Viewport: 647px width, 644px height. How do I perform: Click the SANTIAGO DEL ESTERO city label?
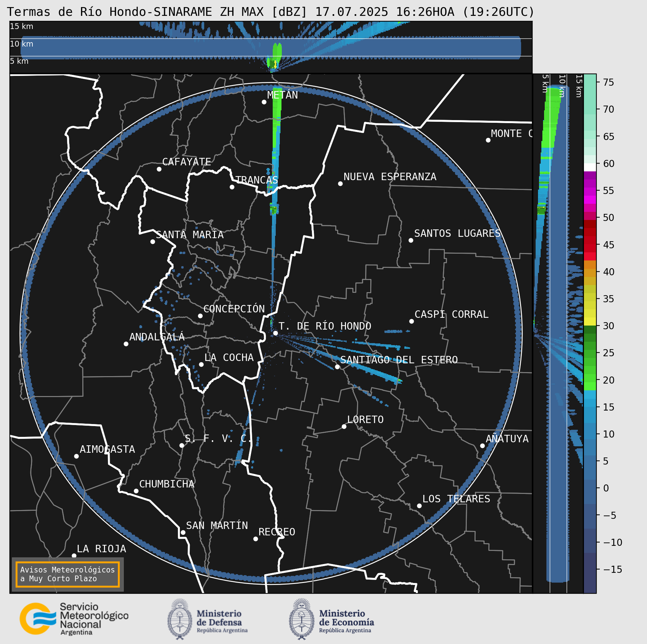(x=399, y=360)
